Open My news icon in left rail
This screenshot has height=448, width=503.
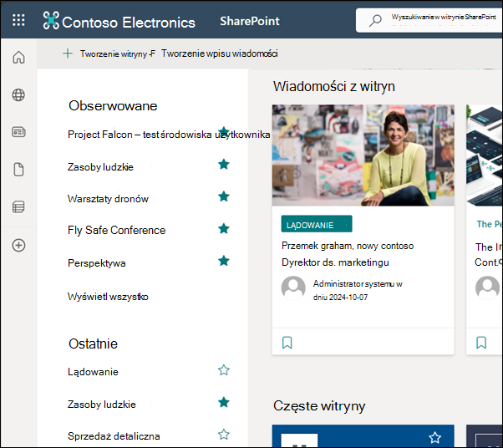[x=18, y=132]
